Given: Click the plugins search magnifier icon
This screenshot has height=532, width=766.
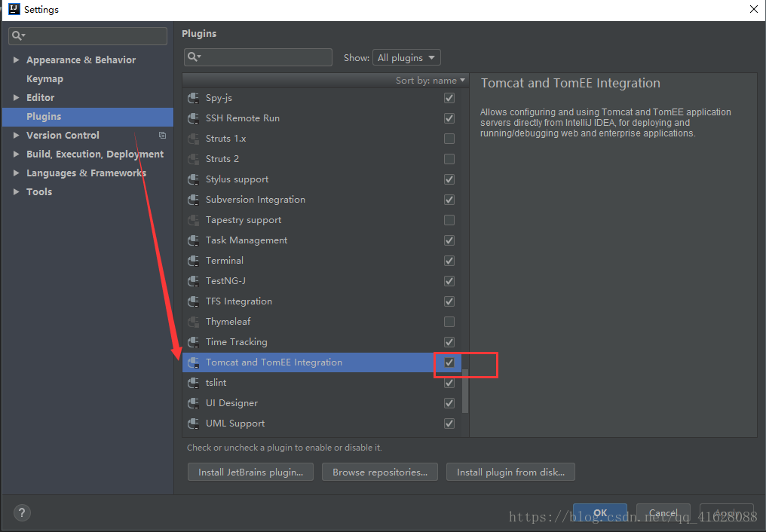Looking at the screenshot, I should point(194,57).
